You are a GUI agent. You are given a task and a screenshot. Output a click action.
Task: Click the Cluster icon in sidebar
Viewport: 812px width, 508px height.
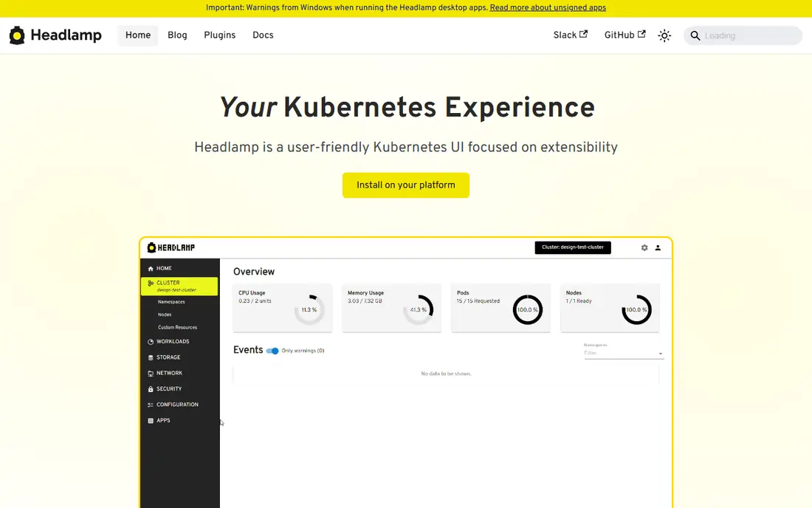pyautogui.click(x=151, y=284)
